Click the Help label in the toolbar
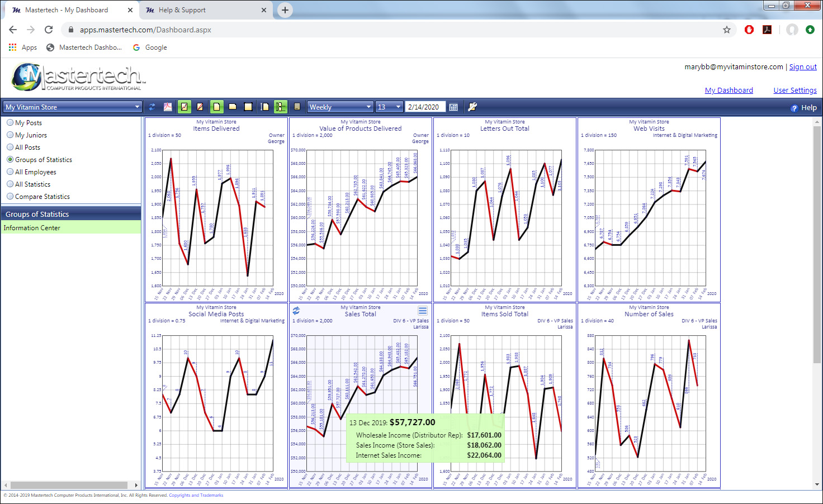This screenshot has width=823, height=504. (809, 108)
